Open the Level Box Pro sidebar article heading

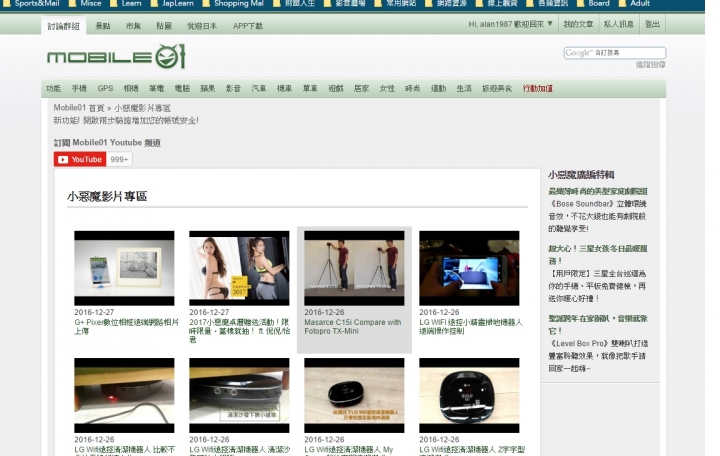click(x=598, y=324)
